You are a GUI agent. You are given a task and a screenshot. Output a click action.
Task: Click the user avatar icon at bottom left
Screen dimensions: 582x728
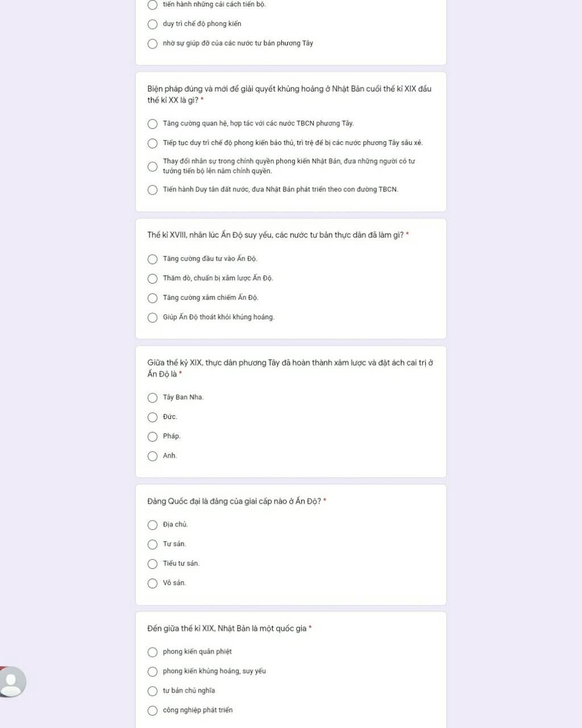tap(11, 681)
